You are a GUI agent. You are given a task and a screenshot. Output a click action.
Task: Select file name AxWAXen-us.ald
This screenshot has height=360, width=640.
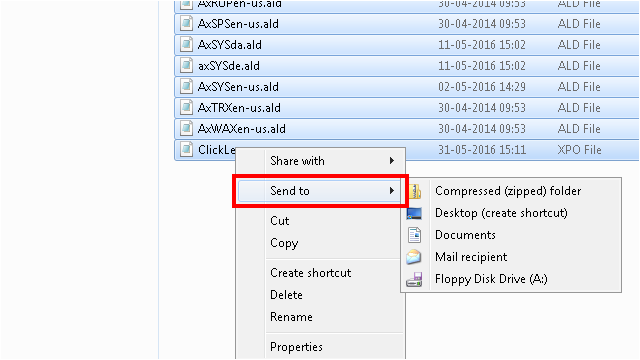click(x=242, y=129)
